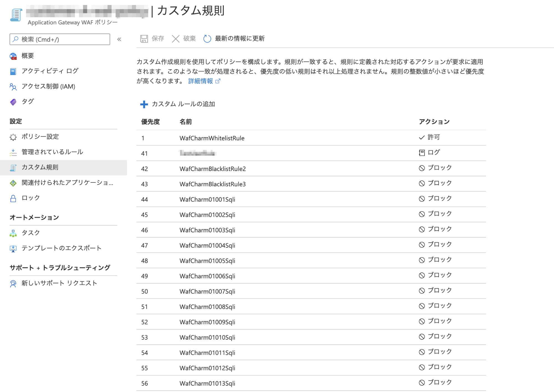
Task: Open the WafCharm01002Sqli rule
Action: [x=207, y=215]
